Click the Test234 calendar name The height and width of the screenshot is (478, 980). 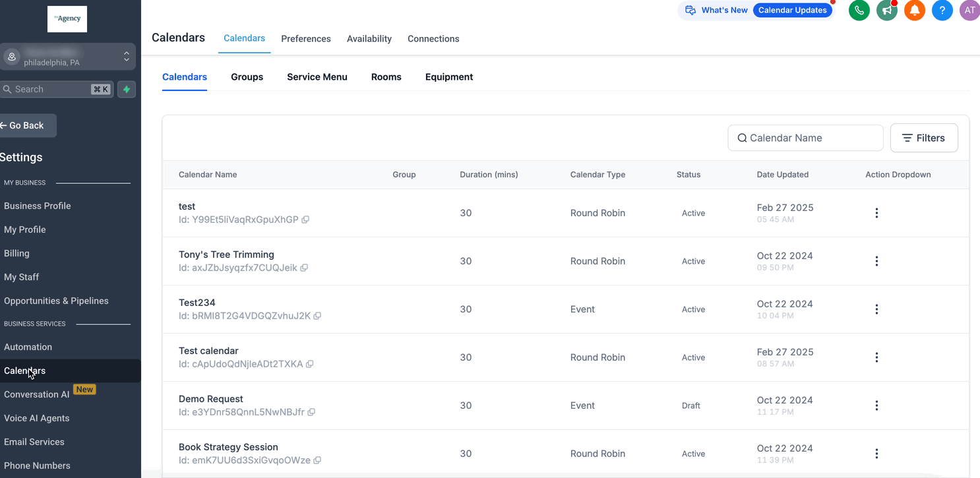pyautogui.click(x=197, y=303)
